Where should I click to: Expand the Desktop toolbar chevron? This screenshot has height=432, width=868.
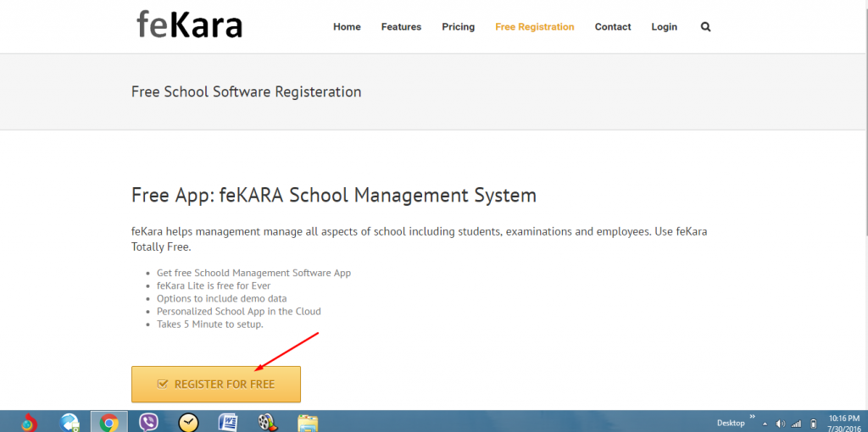coord(753,417)
